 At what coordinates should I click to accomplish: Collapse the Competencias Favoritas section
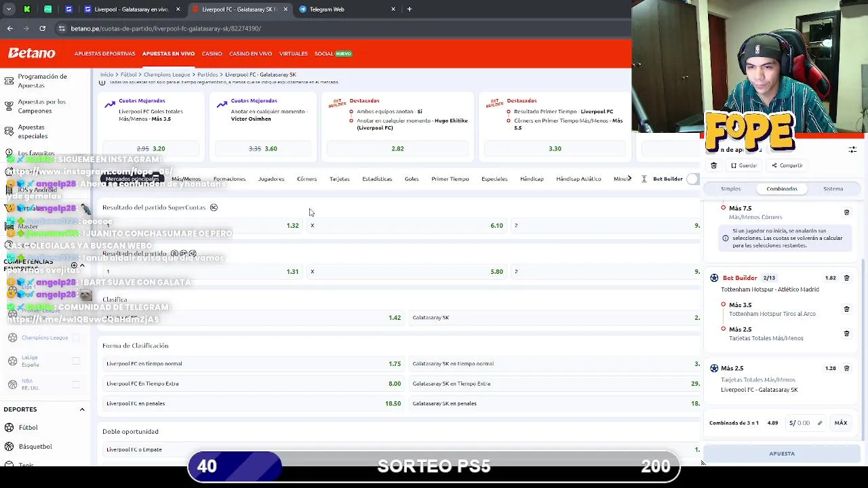pyautogui.click(x=82, y=265)
